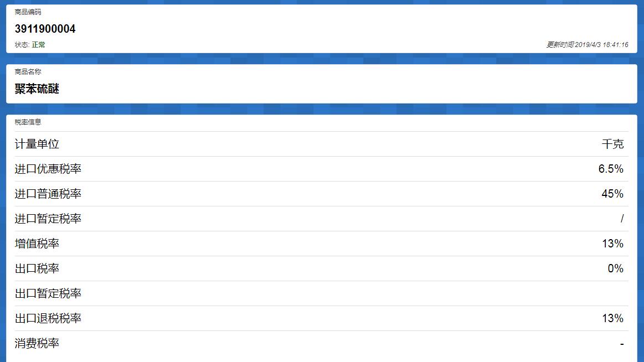
Task: Click the 商品名称 section label
Action: (28, 72)
